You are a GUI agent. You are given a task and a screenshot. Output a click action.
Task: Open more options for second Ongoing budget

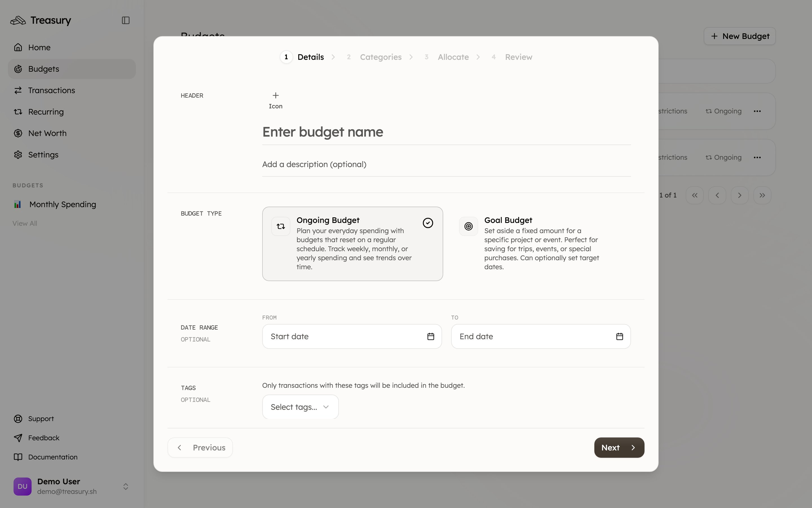pyautogui.click(x=757, y=157)
